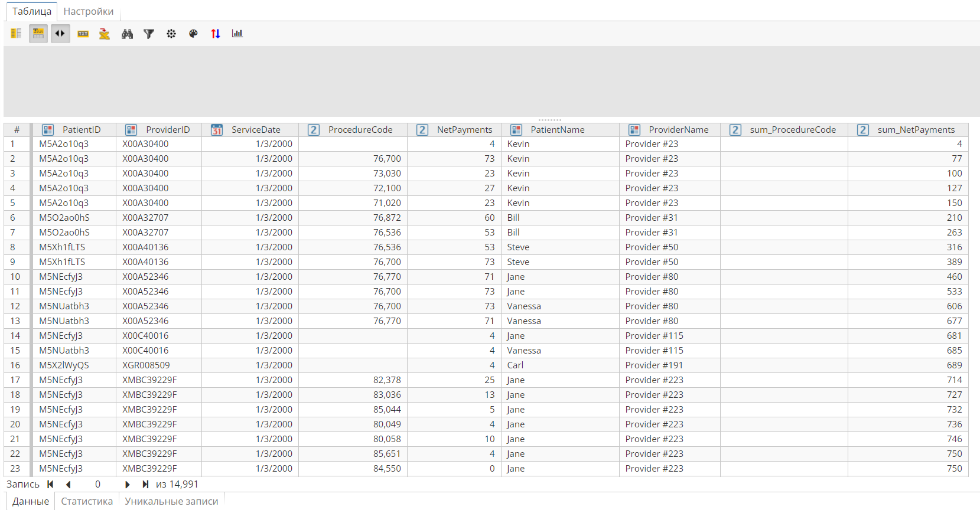Select ProcedureCode cell 73,030

[353, 174]
